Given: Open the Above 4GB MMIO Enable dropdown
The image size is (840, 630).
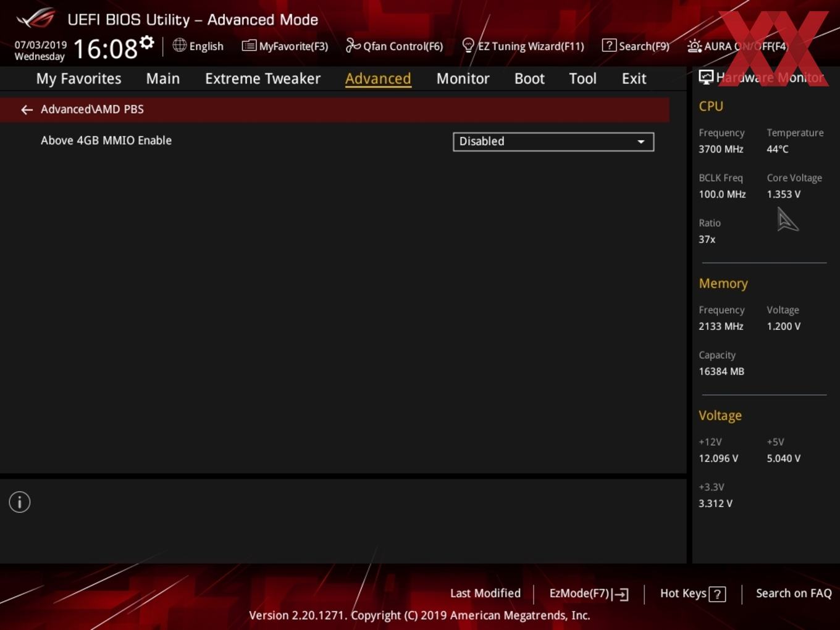Looking at the screenshot, I should click(x=553, y=141).
